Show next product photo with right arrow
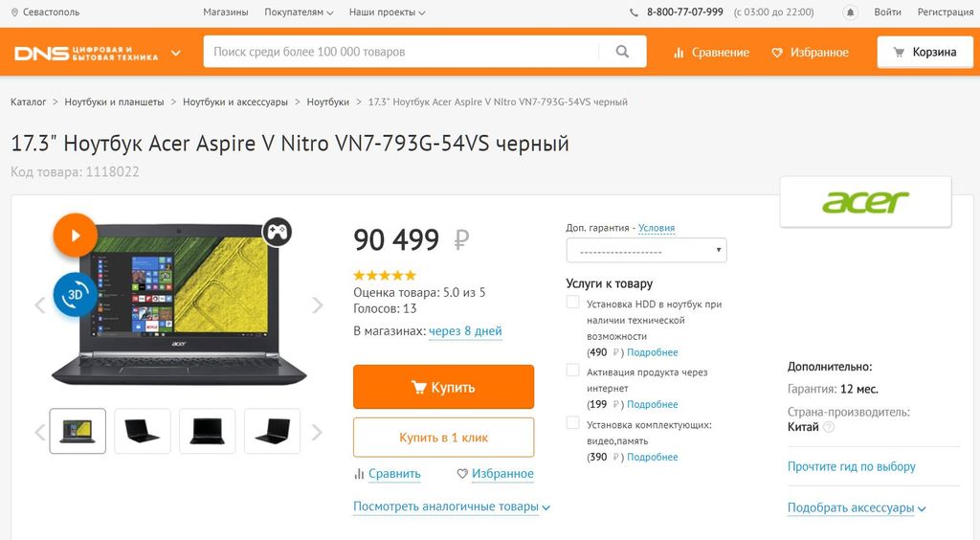 (x=318, y=305)
